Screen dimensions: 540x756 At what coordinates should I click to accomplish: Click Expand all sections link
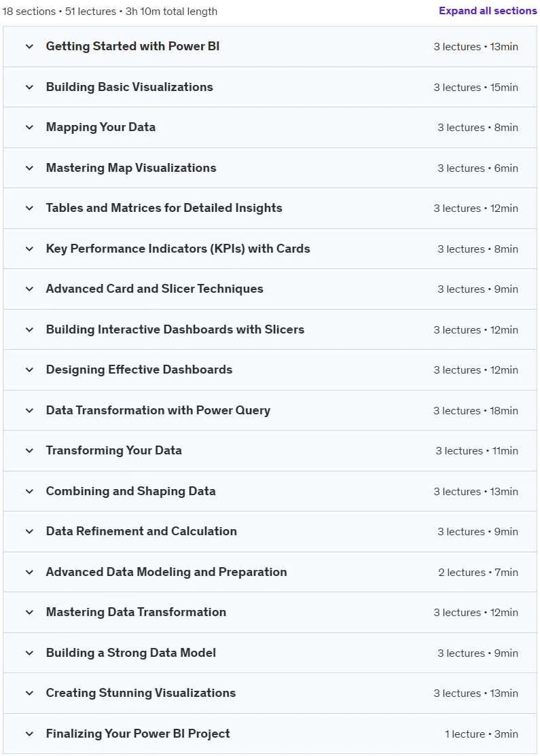(488, 11)
